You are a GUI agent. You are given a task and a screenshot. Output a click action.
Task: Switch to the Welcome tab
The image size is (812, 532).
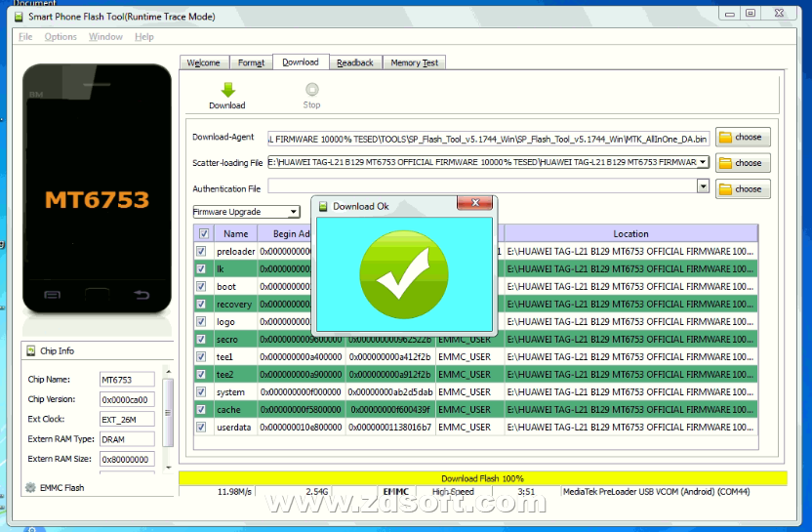tap(204, 62)
